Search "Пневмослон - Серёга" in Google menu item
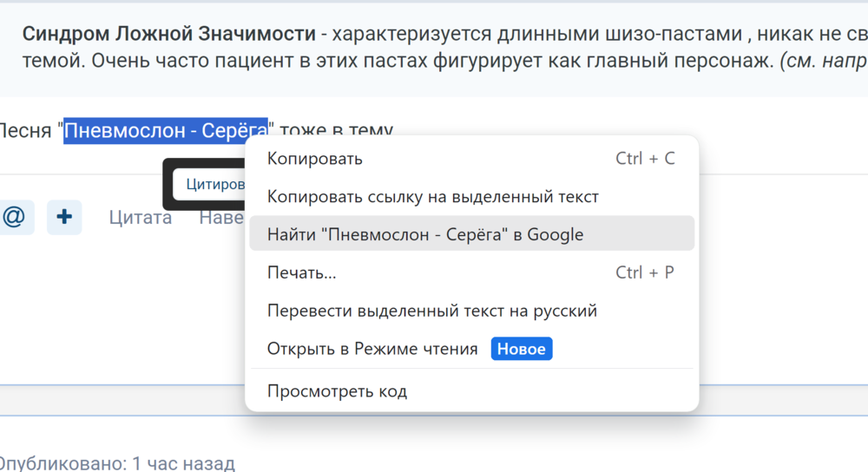Viewport: 868px width, 472px height. click(425, 234)
